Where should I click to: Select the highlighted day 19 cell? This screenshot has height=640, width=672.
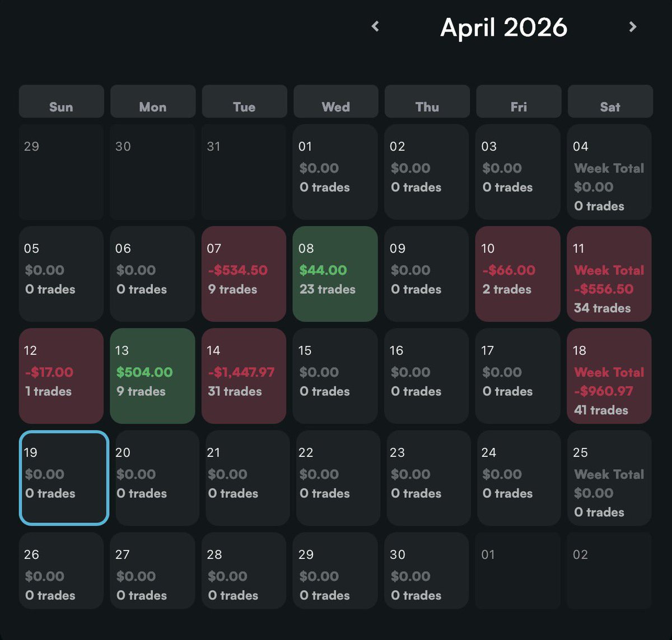tap(64, 478)
